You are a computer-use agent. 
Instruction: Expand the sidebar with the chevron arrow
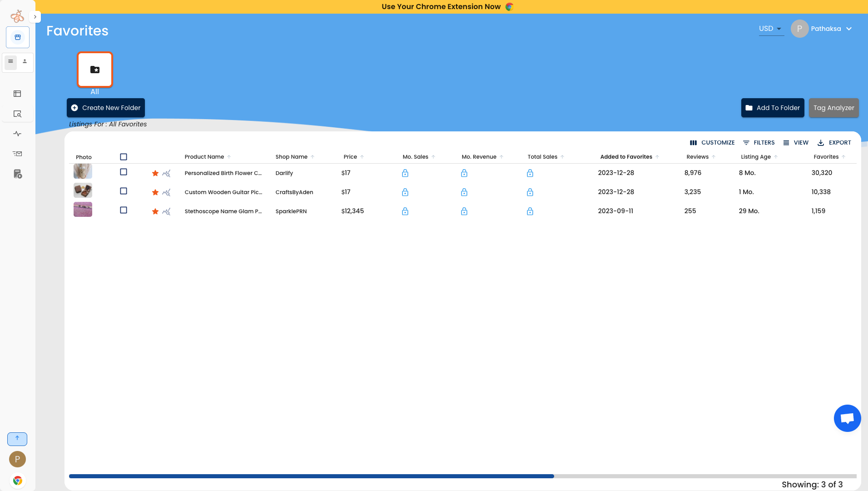(x=35, y=17)
